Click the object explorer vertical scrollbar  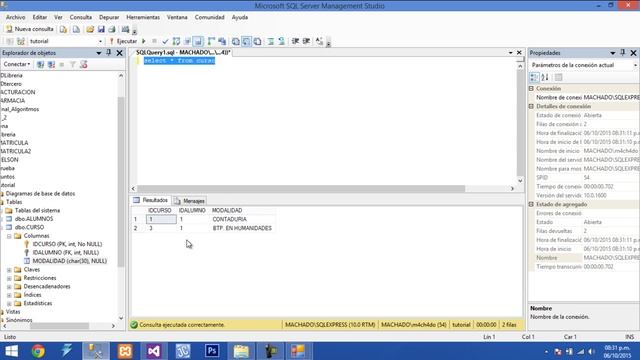point(121,182)
